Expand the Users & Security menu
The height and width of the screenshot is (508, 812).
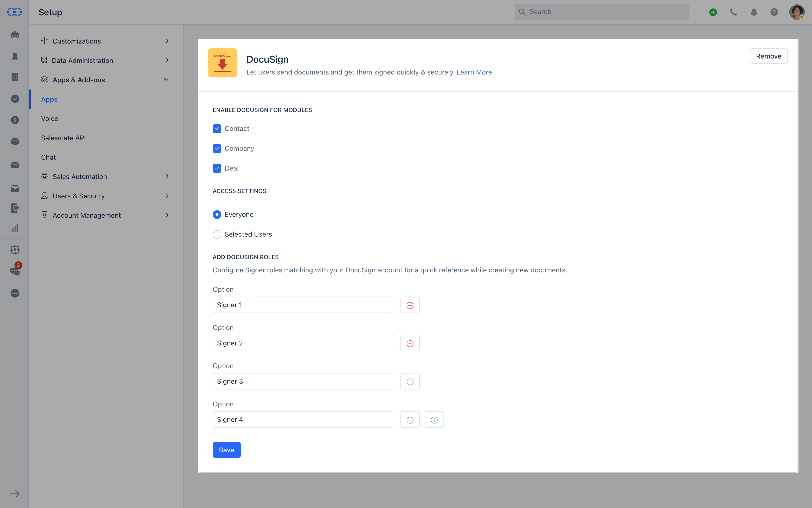[106, 196]
